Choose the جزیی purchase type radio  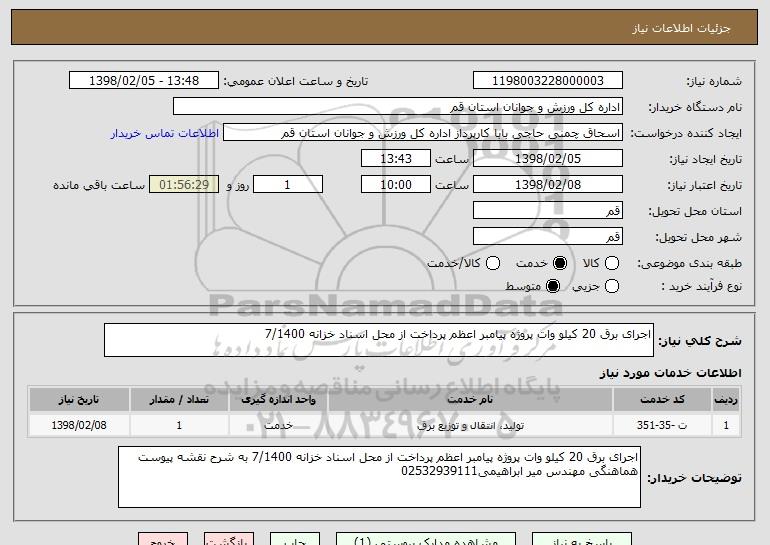[x=612, y=286]
